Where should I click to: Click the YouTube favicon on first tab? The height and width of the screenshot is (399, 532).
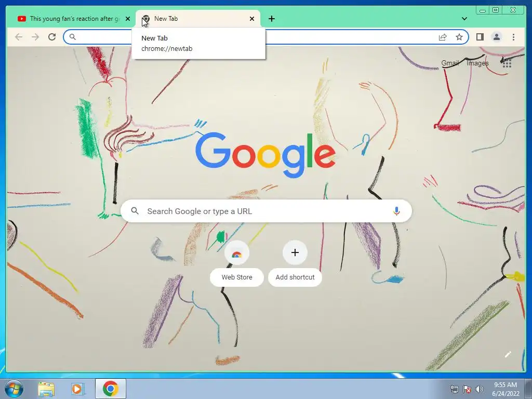tap(22, 19)
